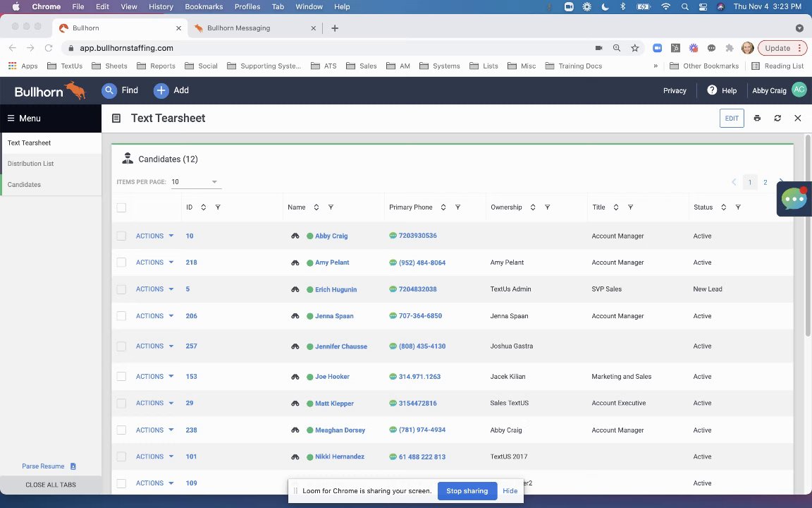The height and width of the screenshot is (508, 812).
Task: Open the Bullhorn Menu hamburger
Action: coord(11,119)
